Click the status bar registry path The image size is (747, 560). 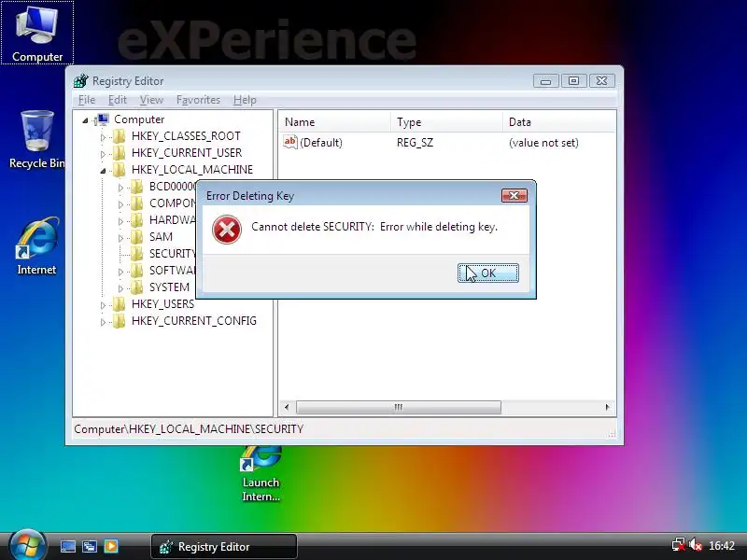tap(189, 429)
